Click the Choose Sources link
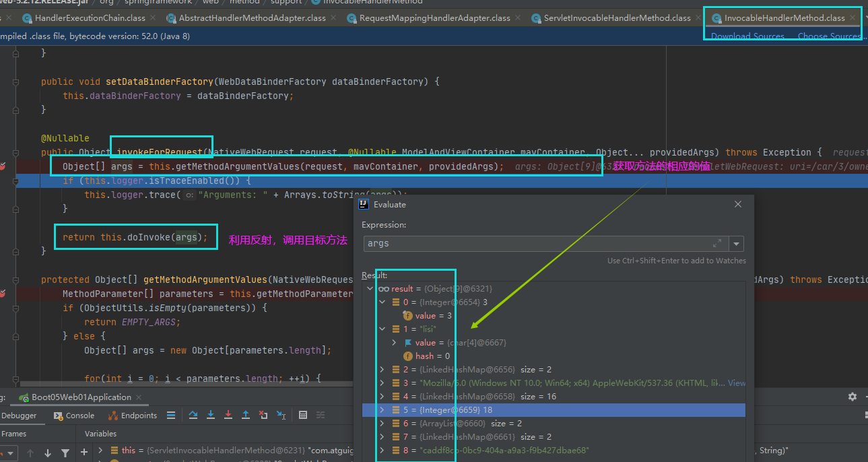 click(828, 36)
